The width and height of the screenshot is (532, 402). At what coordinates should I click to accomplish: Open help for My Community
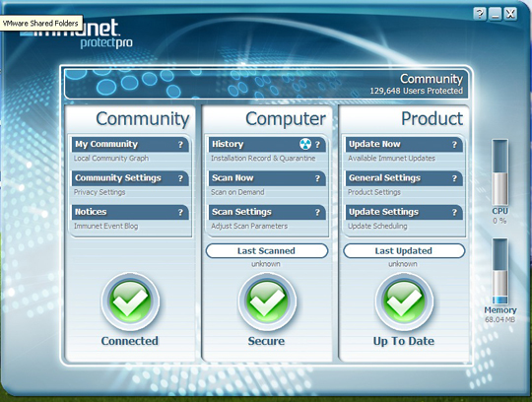[180, 145]
